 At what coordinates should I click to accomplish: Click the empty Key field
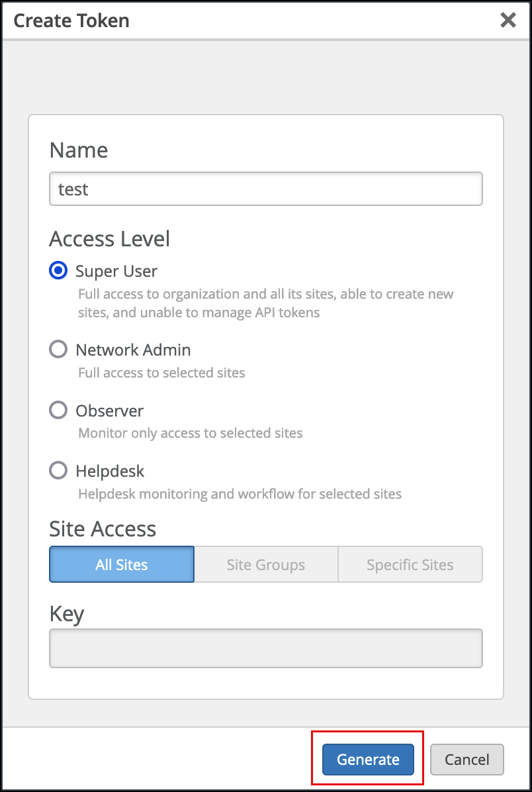click(265, 648)
